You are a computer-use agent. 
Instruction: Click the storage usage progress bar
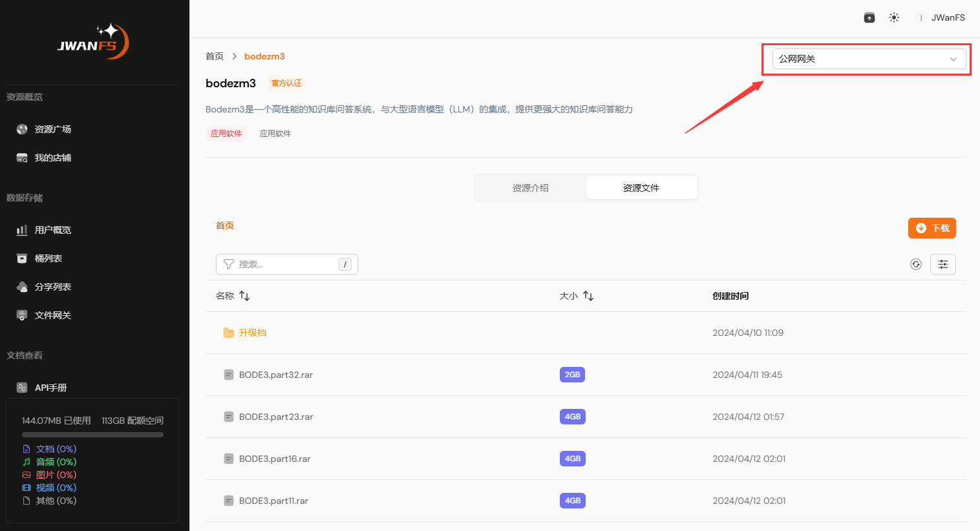coord(92,435)
